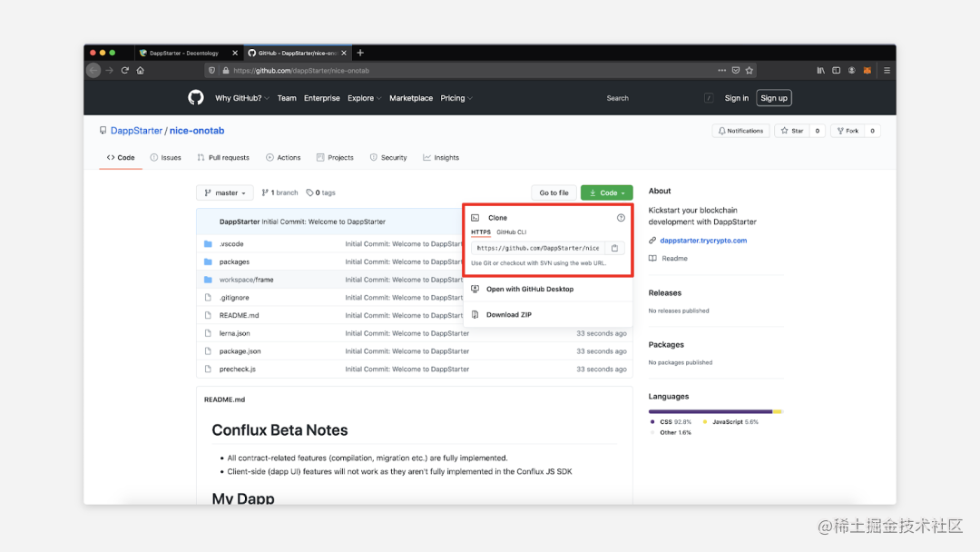Switch to the Insights tab

(x=441, y=158)
